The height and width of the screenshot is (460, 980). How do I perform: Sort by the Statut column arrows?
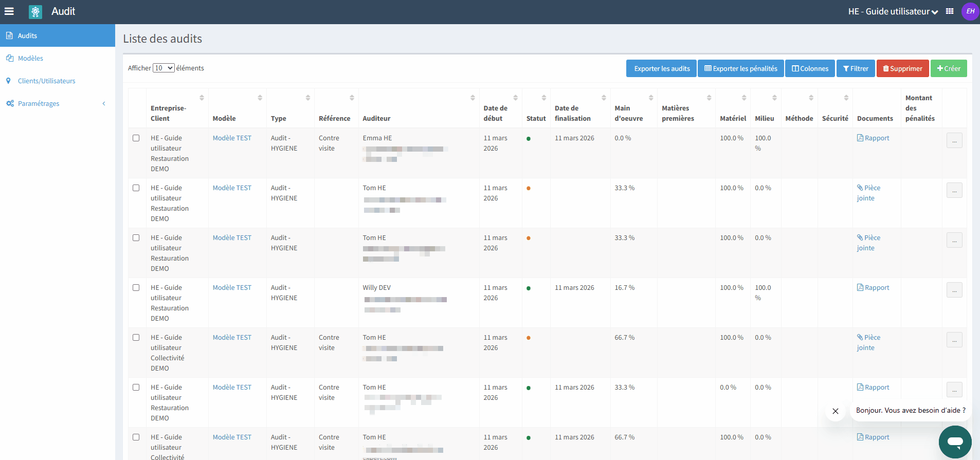543,98
